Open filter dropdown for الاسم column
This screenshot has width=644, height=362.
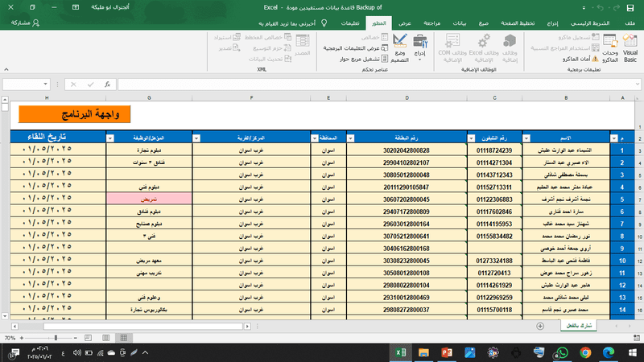point(527,138)
